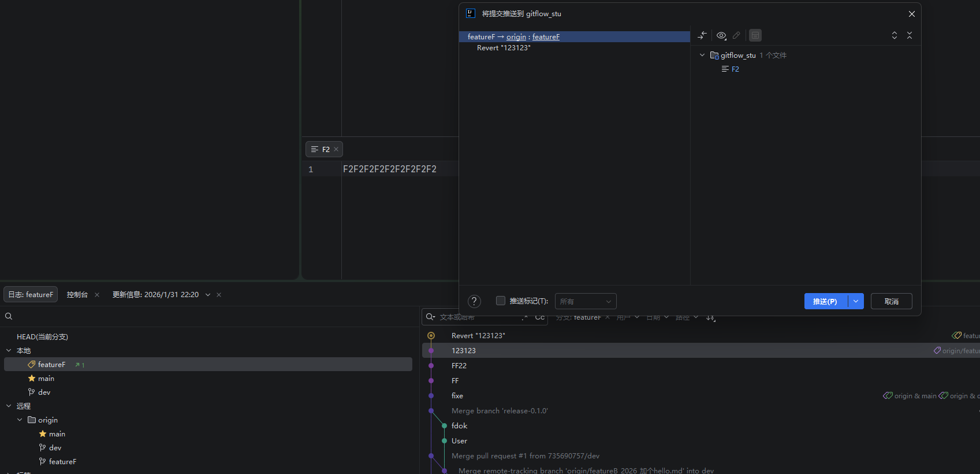Select the F2 editor tab
This screenshot has height=474, width=980.
325,149
